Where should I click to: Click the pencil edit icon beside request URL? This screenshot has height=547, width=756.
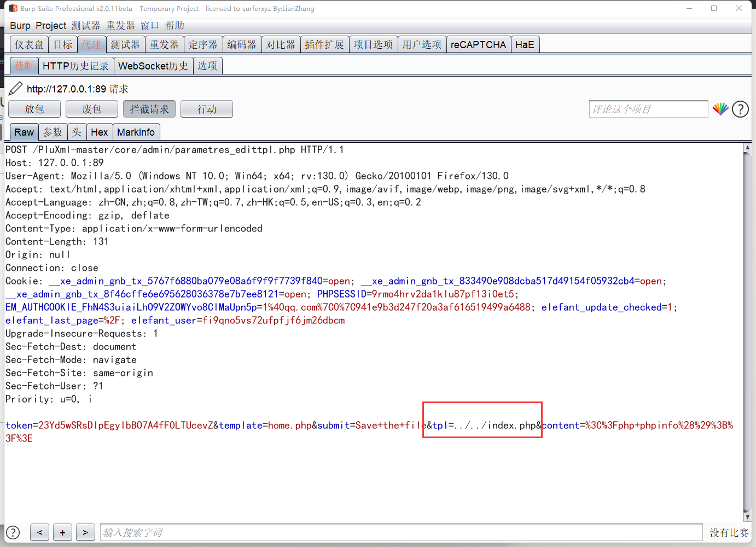(x=16, y=89)
